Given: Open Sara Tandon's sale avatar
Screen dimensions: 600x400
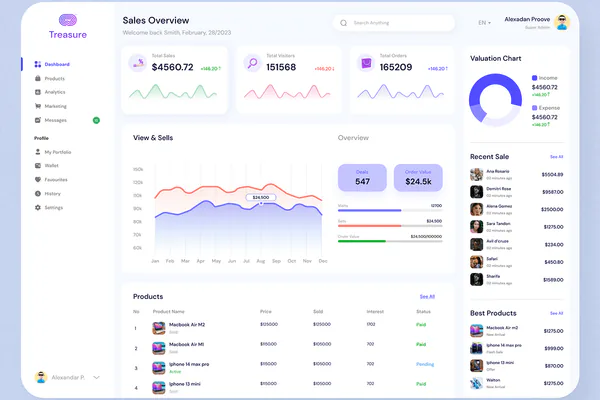Looking at the screenshot, I should click(x=476, y=227).
